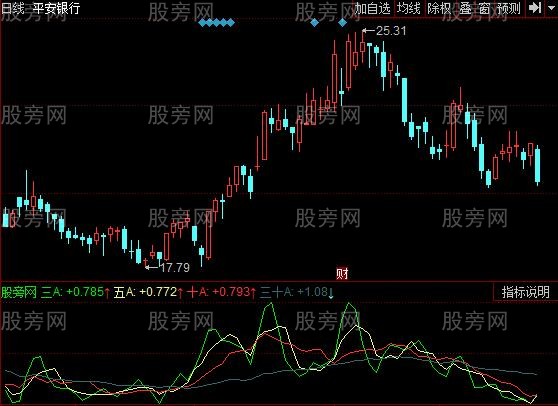Click the last diamond in the five-diamond cluster
This screenshot has height=406, width=558.
(231, 23)
